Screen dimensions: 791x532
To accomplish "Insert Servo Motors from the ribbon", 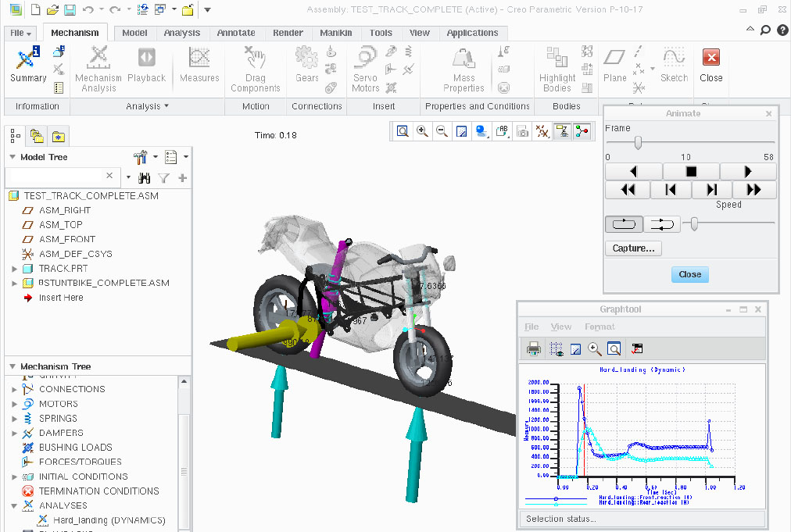I will coord(365,69).
